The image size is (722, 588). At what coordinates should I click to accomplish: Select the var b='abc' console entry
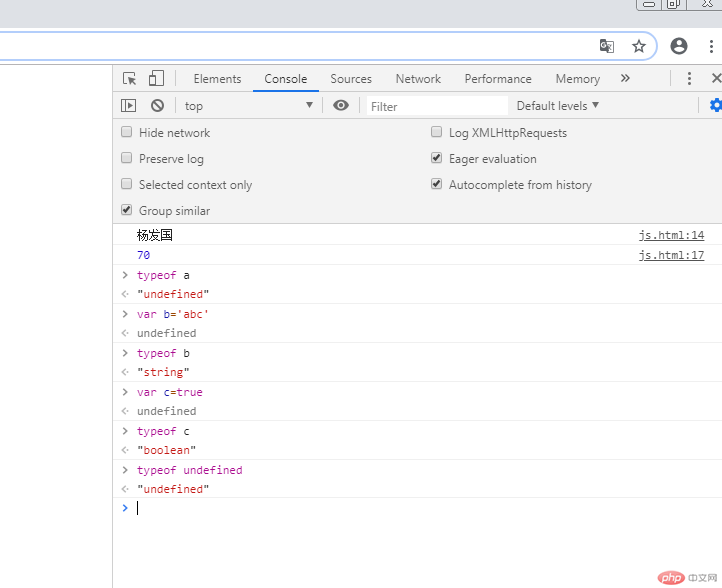coord(173,314)
